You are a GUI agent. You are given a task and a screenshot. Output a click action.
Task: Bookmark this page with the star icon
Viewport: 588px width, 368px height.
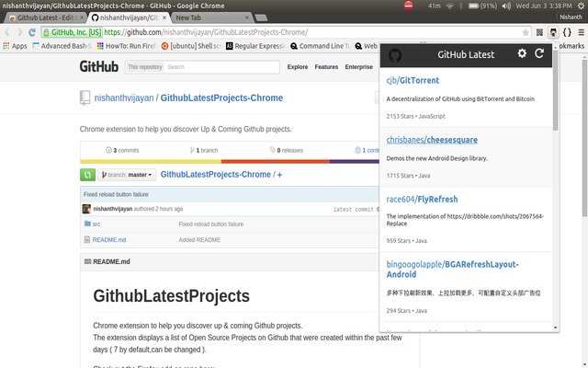point(526,33)
